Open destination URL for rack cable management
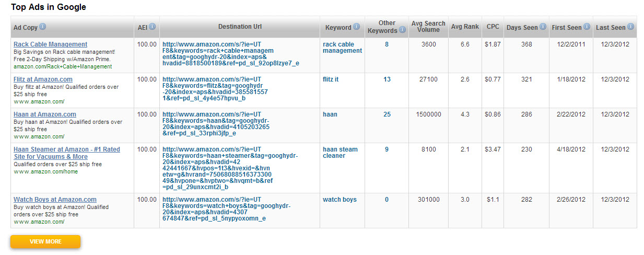The image size is (644, 255). (231, 54)
